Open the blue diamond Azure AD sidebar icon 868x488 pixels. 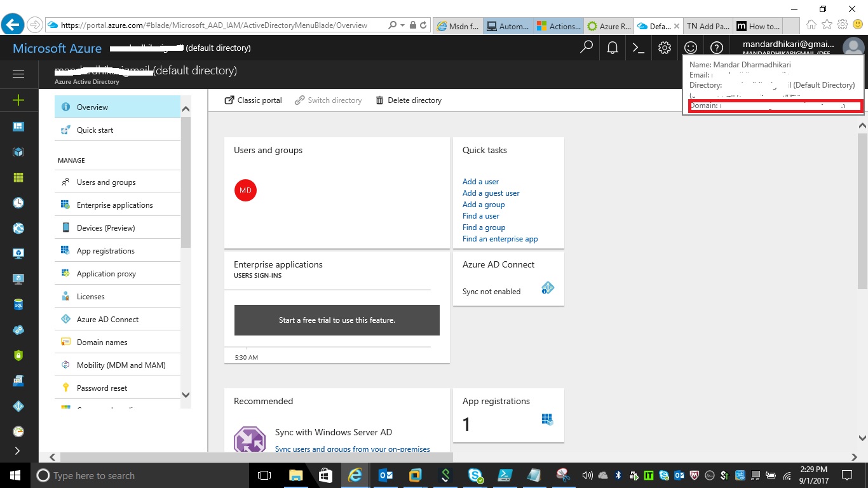[18, 406]
